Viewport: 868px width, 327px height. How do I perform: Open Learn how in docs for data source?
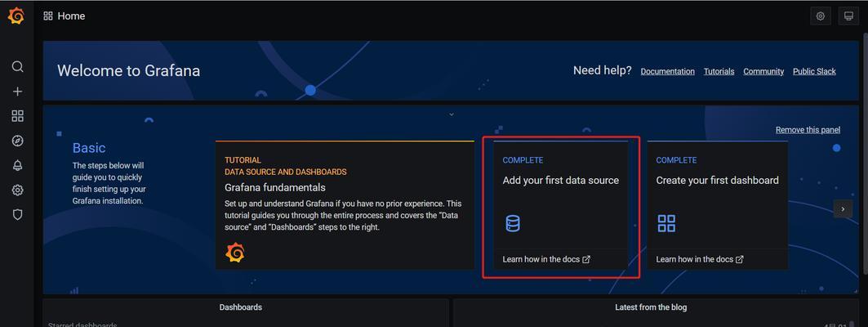(x=546, y=259)
